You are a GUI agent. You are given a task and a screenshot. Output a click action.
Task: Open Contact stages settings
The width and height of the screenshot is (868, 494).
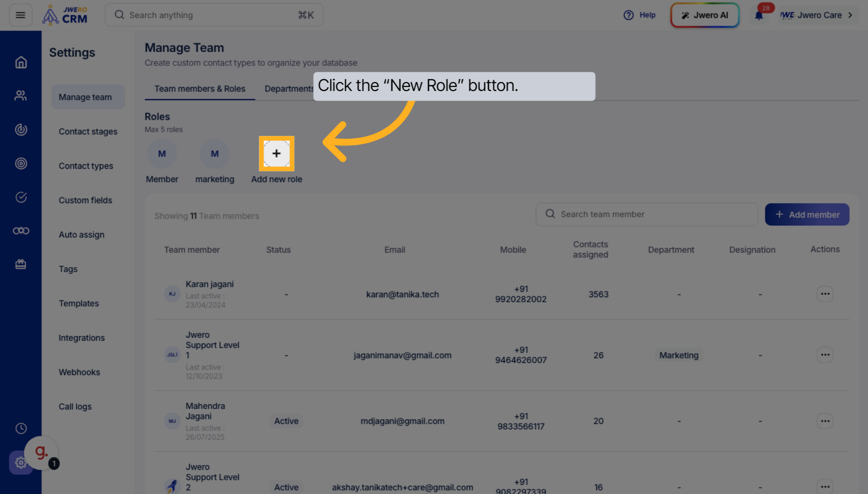[88, 132]
